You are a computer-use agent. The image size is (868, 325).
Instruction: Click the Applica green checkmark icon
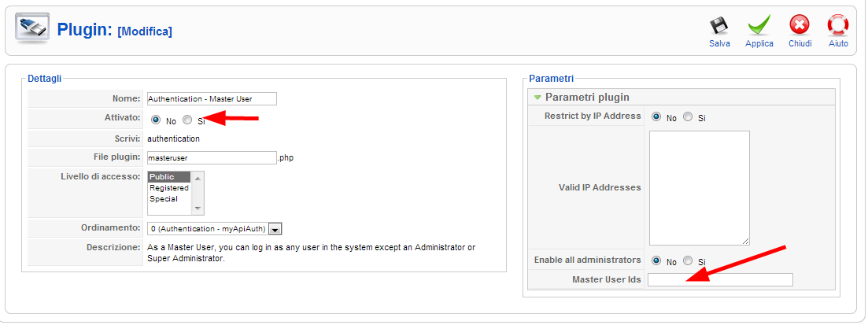[x=759, y=25]
